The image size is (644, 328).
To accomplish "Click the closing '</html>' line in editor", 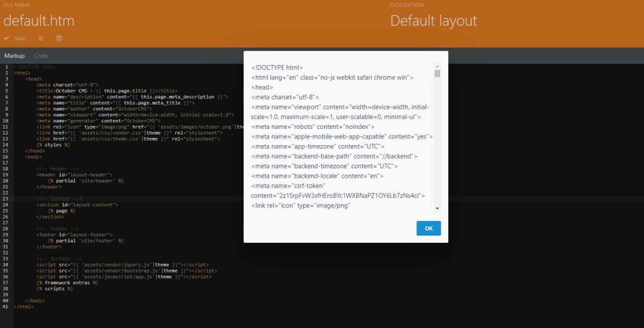I will 24,307.
